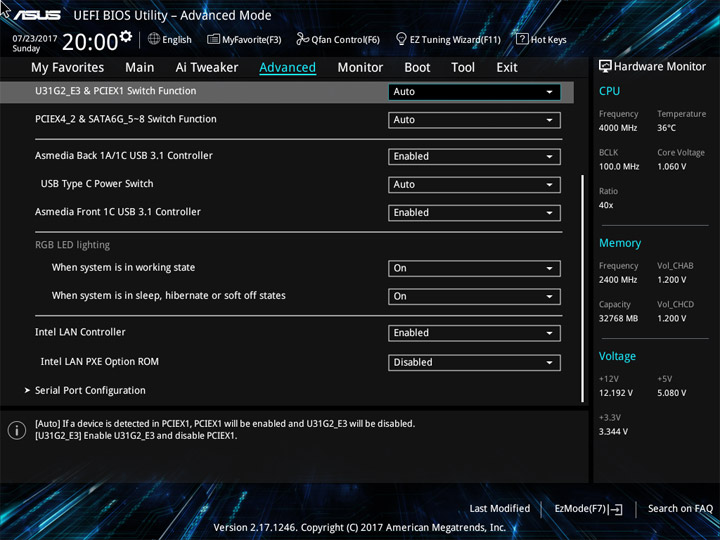Screen dimensions: 720x540
Task: Click the 3.344 V reading
Action: 613,432
